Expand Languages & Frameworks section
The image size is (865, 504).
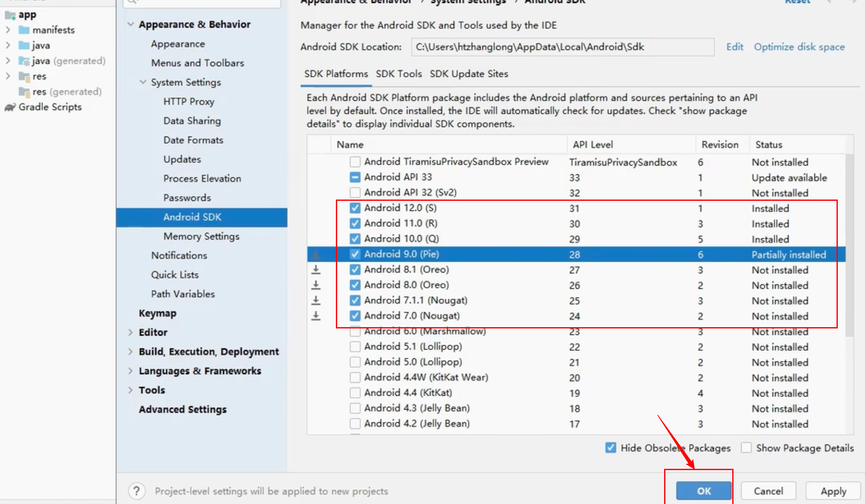click(x=131, y=371)
